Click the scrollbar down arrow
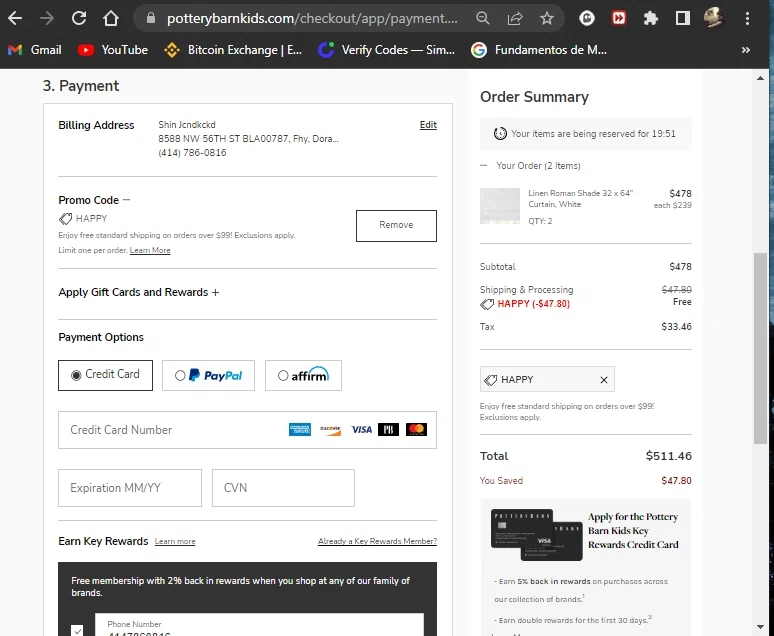Screen dimensions: 774x636 pos(760,627)
